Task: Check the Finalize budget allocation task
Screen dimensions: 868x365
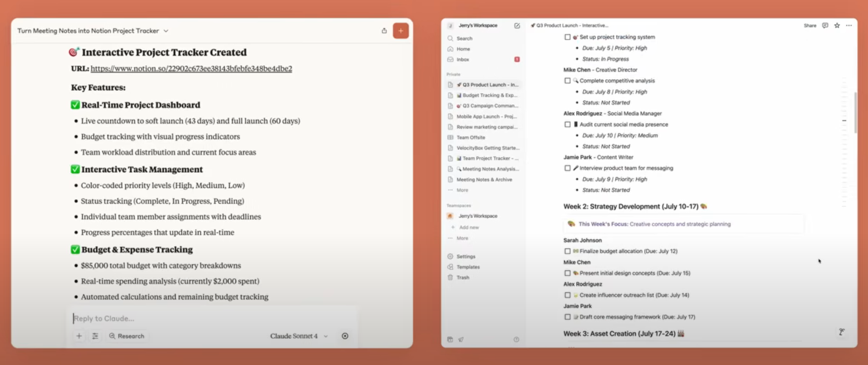Action: [x=567, y=251]
